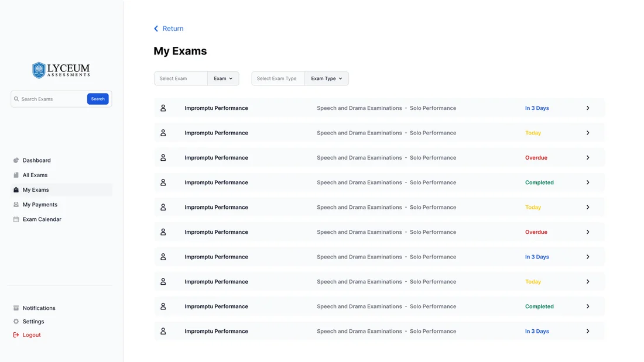Click the Exam Calendar icon
The width and height of the screenshot is (644, 362).
[16, 219]
